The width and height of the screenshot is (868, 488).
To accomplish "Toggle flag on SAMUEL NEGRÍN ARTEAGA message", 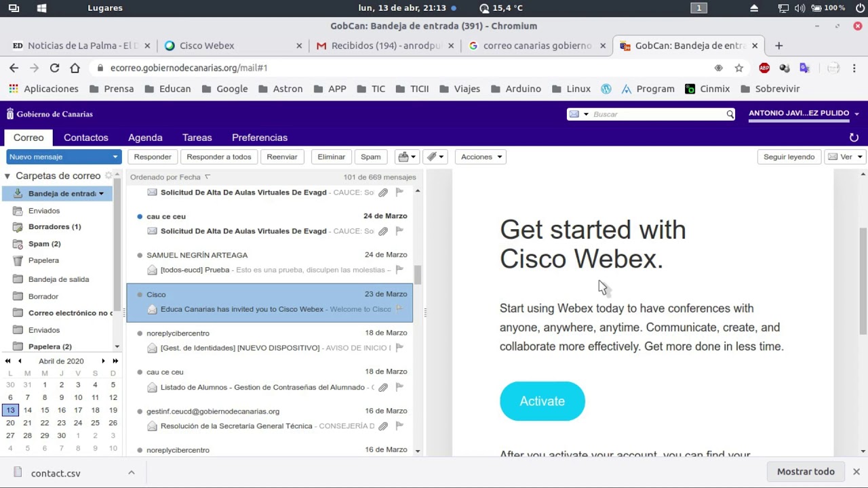I will 399,270.
